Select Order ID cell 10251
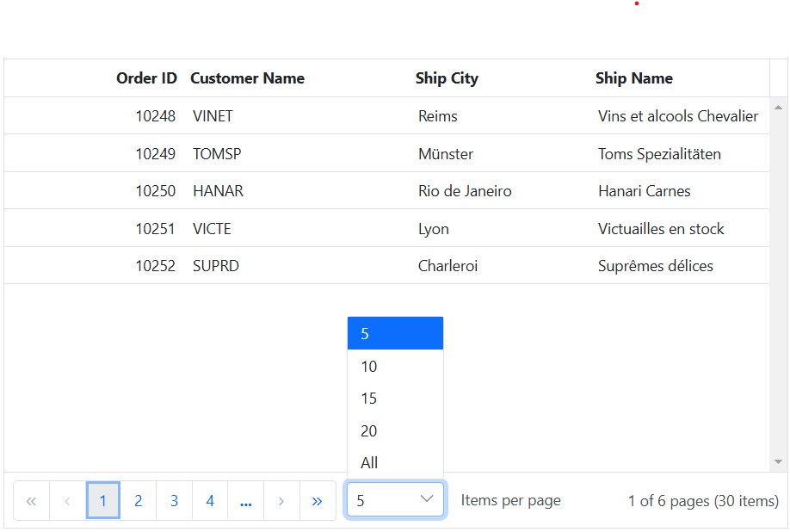Screen dimensions: 790x532 coord(155,229)
